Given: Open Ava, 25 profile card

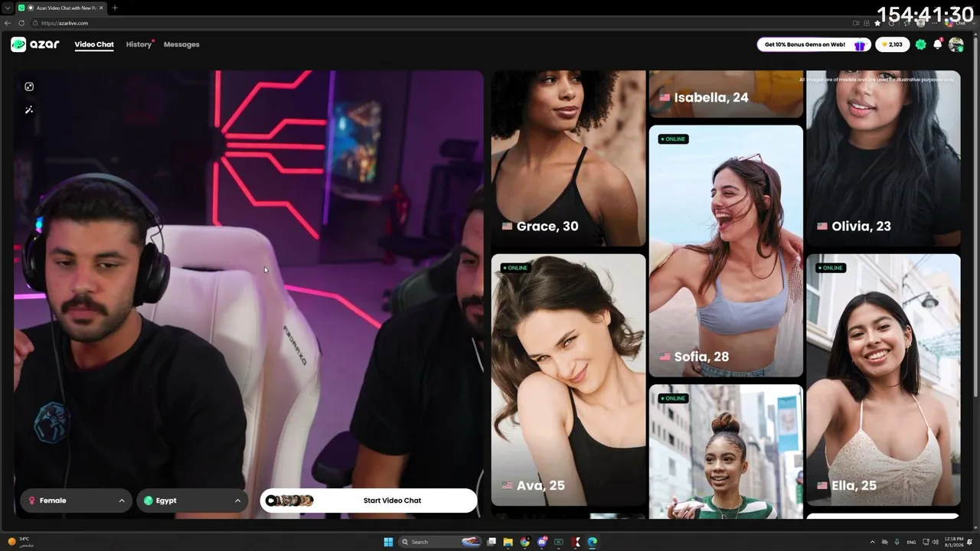Looking at the screenshot, I should (568, 380).
